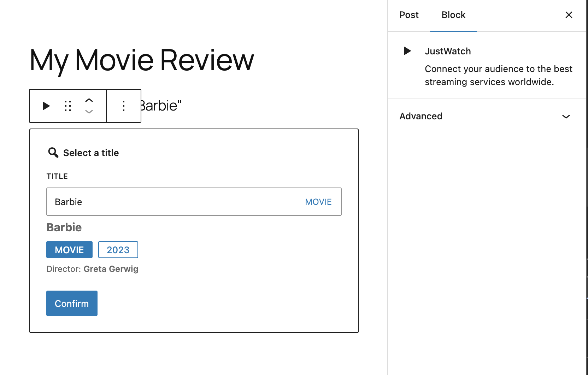Click the JustWatch play icon in sidebar

coord(407,51)
